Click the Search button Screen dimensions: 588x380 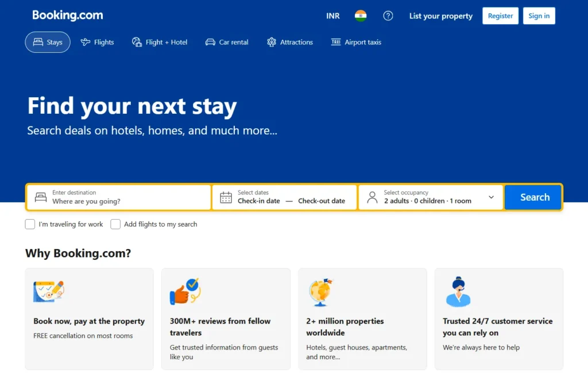click(533, 197)
